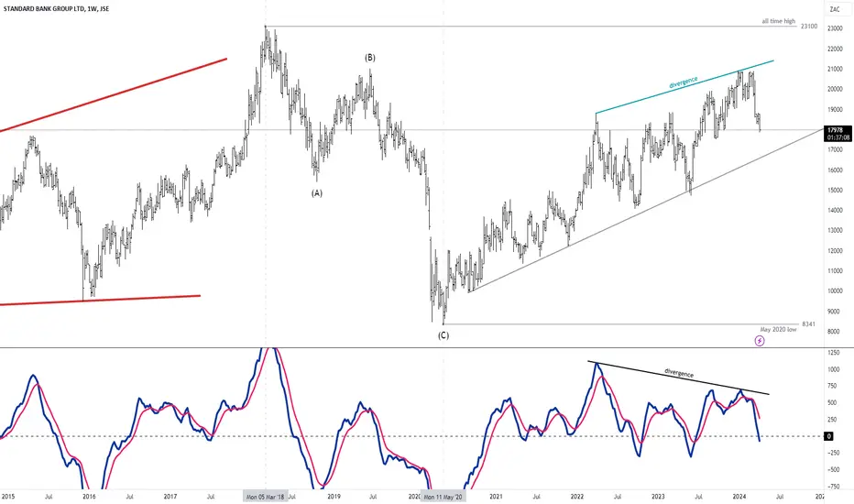Click the blue oscillator line peak near 2022

[596, 364]
